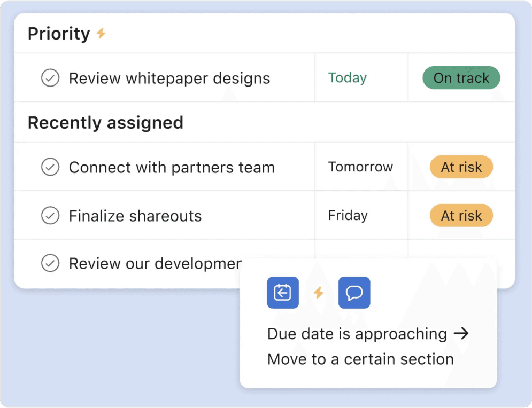
Task: Collapse the Recently assigned section
Action: point(105,123)
